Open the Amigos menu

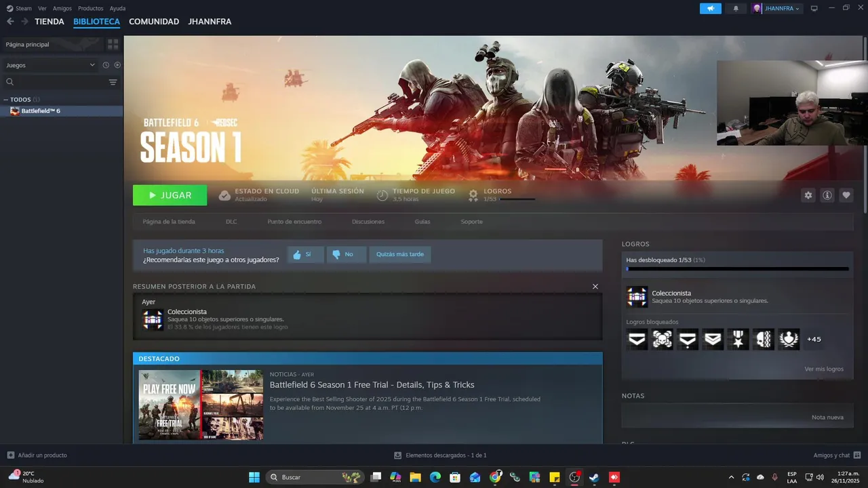point(62,8)
